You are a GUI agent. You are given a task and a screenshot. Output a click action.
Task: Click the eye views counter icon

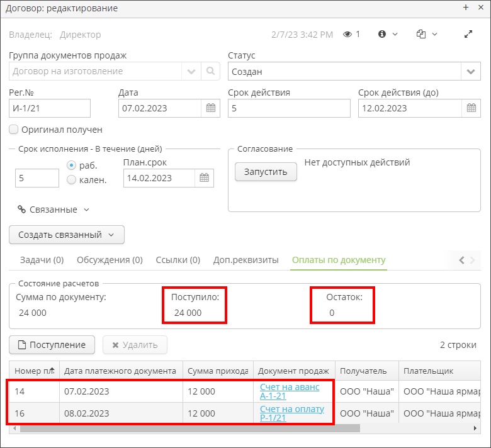[x=347, y=34]
